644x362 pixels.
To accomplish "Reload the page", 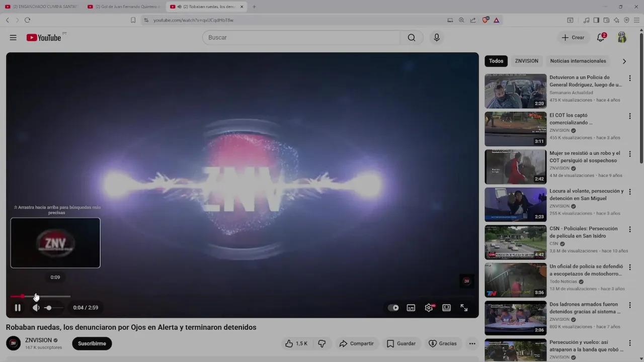I will pyautogui.click(x=27, y=20).
